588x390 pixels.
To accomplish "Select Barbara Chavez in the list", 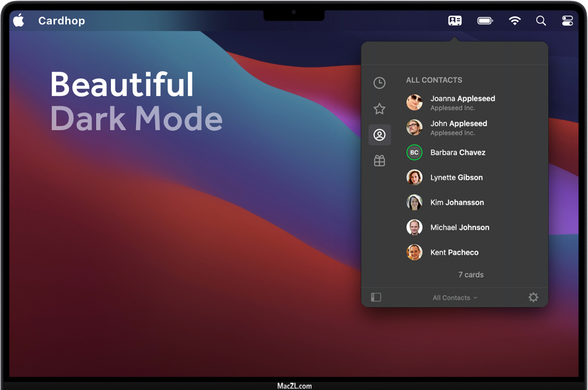I will (x=457, y=153).
